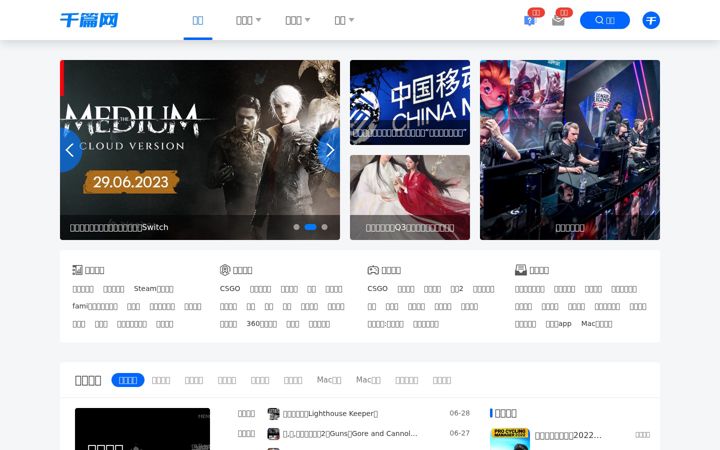Open the Guns Gore and Cannol... article title

pos(350,433)
